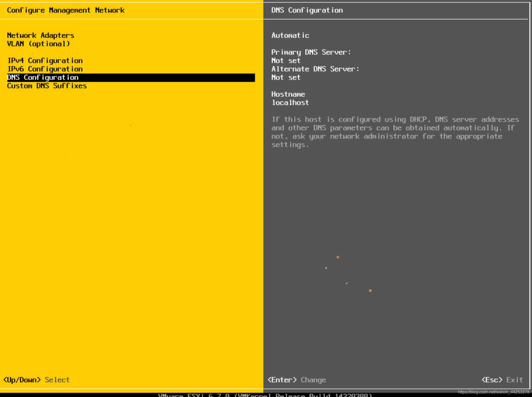Image resolution: width=532 pixels, height=397 pixels.
Task: Click Not set under Primary DNS
Action: 286,61
